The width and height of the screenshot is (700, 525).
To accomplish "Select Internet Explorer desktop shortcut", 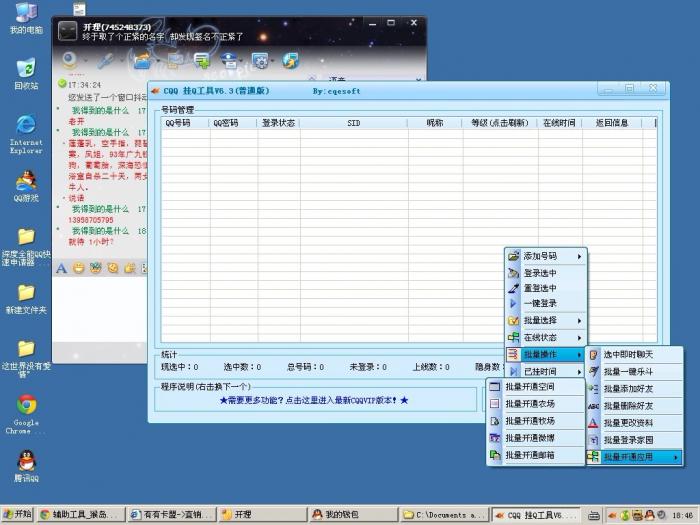I will coord(26,134).
